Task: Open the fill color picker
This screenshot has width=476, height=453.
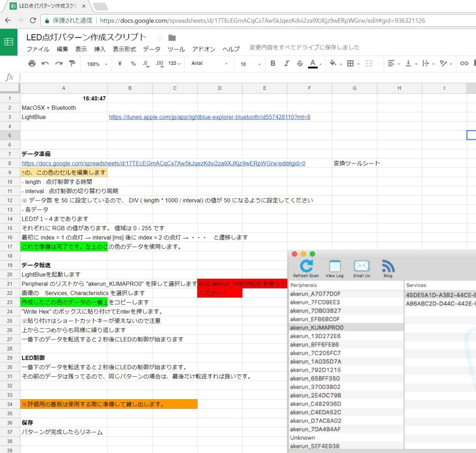Action: click(x=333, y=63)
